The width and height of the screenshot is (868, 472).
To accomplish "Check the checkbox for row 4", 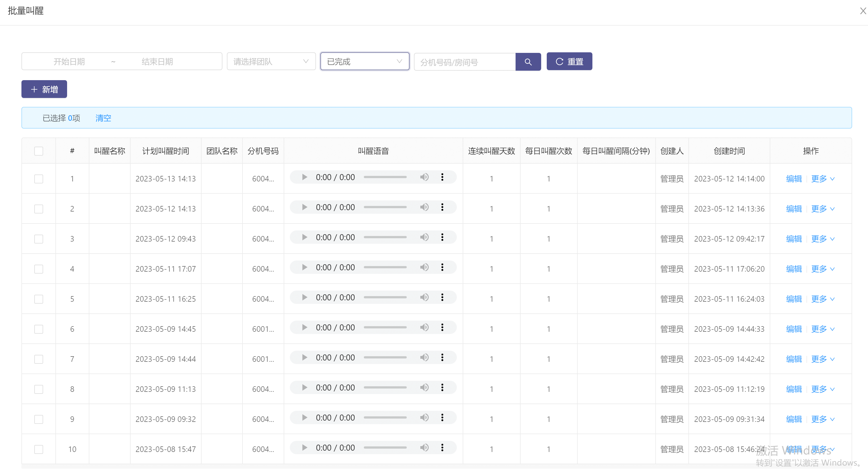I will coord(39,269).
